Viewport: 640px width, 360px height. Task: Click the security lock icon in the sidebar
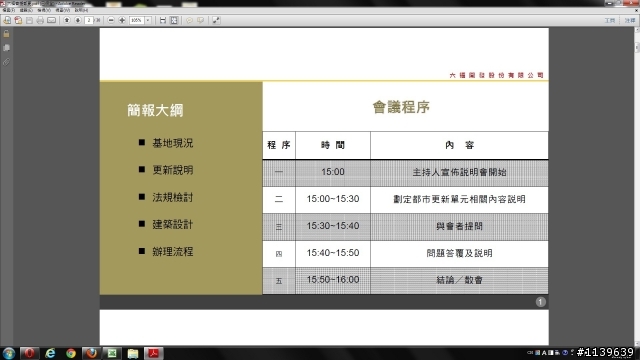[x=7, y=34]
